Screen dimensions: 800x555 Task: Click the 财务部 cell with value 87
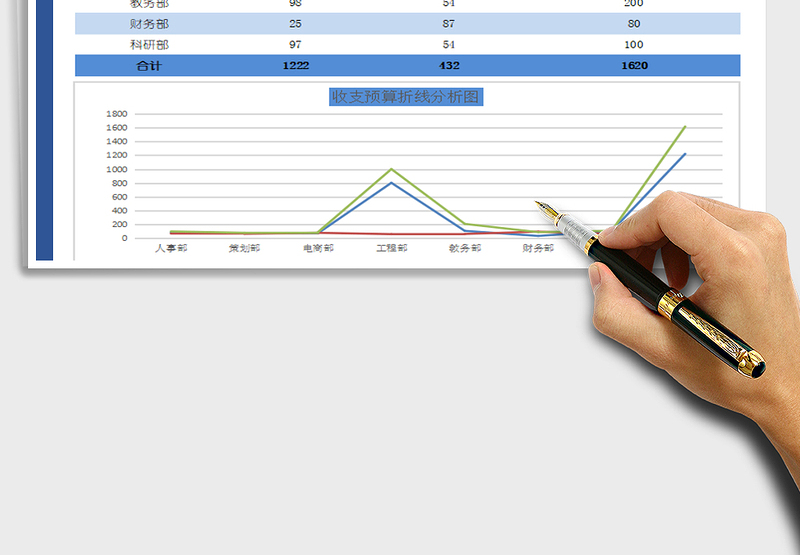(x=449, y=23)
